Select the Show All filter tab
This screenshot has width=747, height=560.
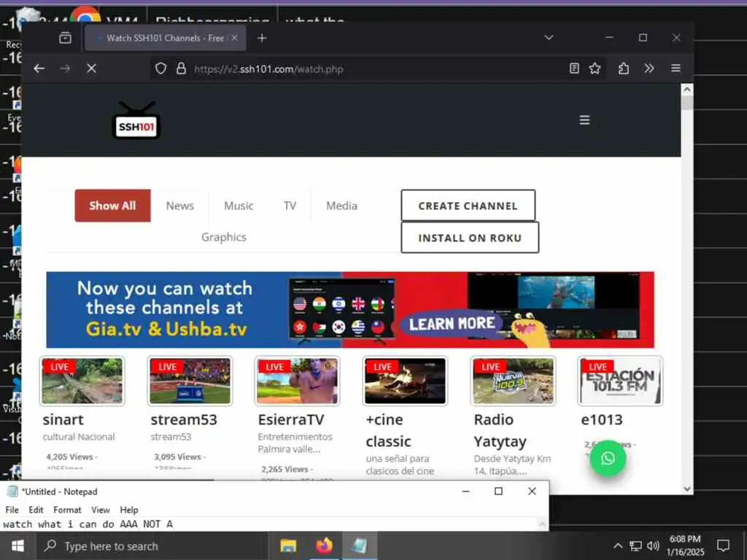pos(112,206)
